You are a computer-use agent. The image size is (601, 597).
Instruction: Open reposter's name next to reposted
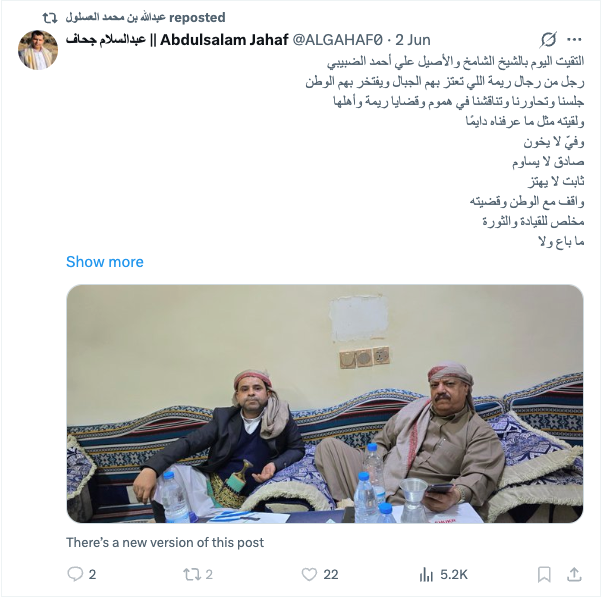click(x=115, y=17)
